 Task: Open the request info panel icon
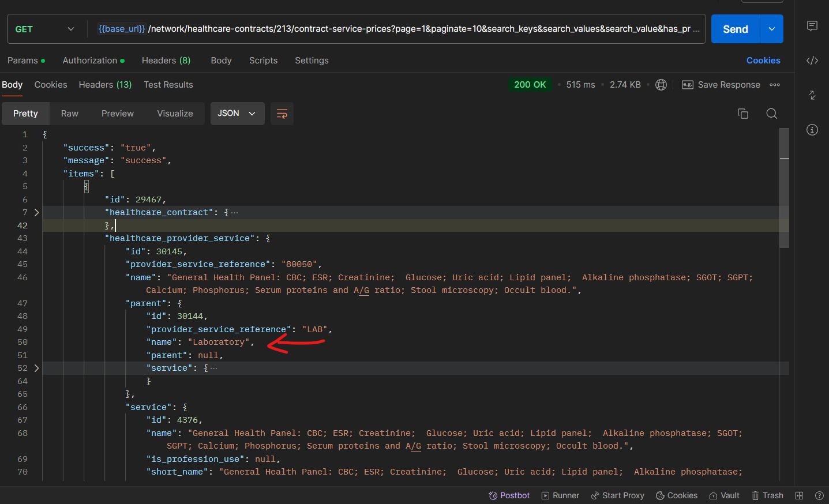[x=812, y=130]
